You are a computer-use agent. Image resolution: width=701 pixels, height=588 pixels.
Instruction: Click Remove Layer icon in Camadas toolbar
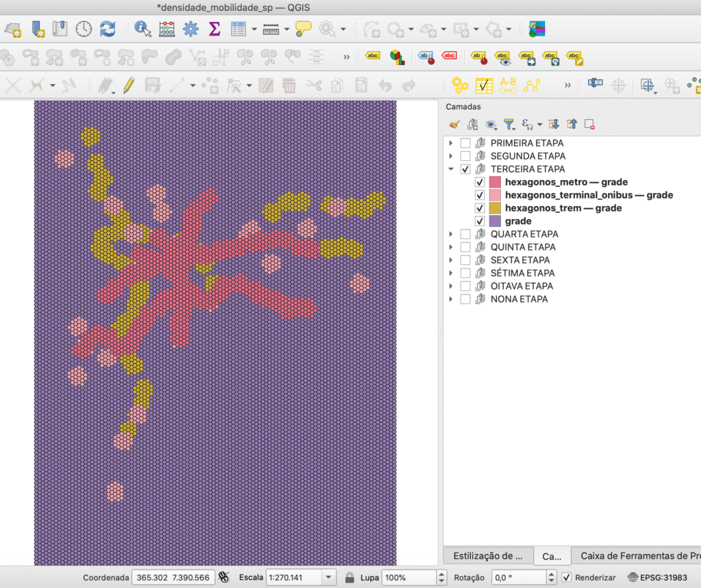tap(589, 125)
